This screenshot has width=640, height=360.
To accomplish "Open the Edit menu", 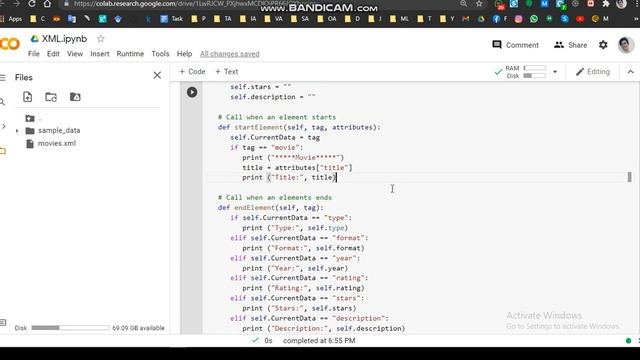I will pos(53,54).
